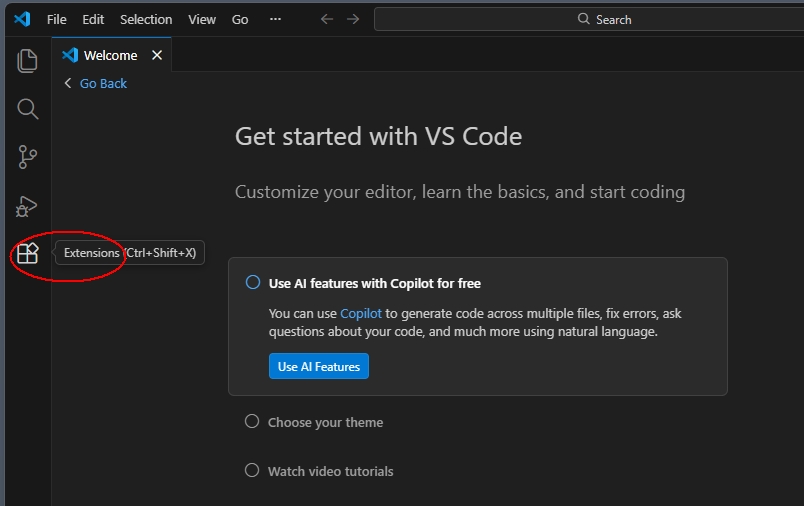
Task: Open the Explorer view in activity bar
Action: [x=27, y=61]
